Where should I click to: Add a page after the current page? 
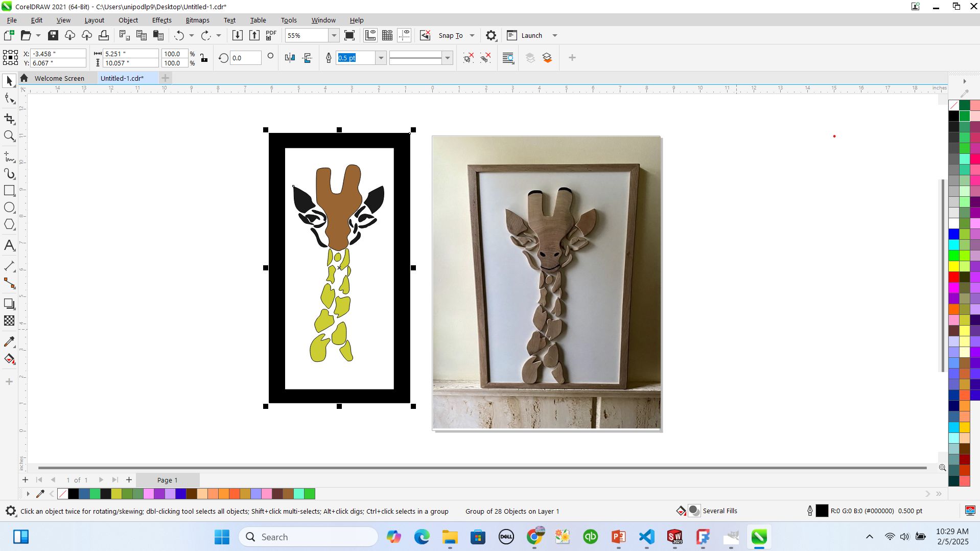pos(129,479)
